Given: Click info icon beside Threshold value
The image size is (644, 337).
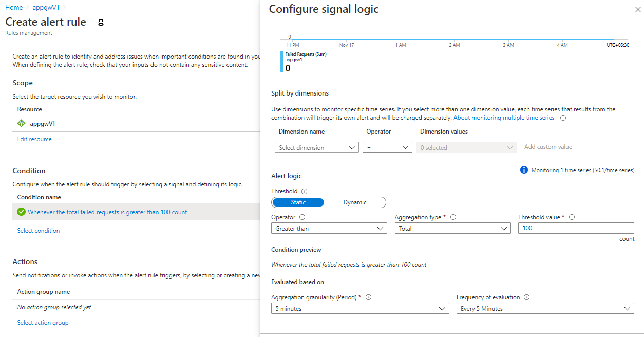Looking at the screenshot, I should (x=572, y=217).
